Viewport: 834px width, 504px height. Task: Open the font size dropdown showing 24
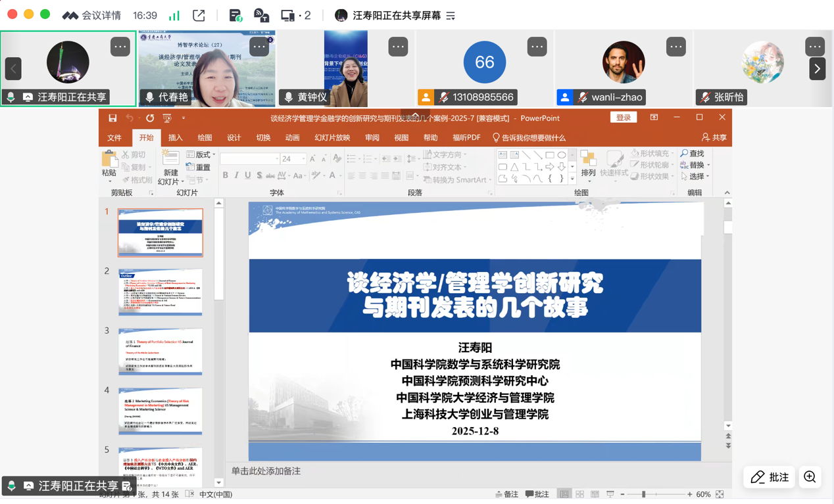303,159
